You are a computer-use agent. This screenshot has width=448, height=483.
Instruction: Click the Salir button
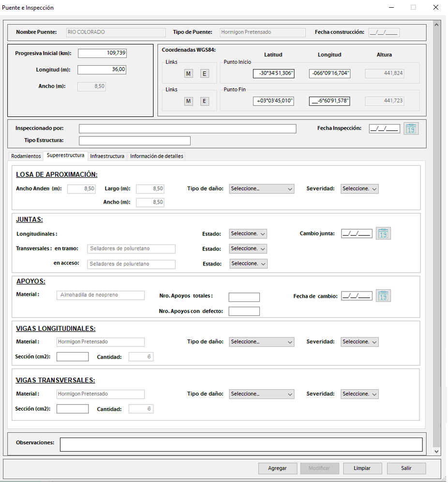[406, 468]
